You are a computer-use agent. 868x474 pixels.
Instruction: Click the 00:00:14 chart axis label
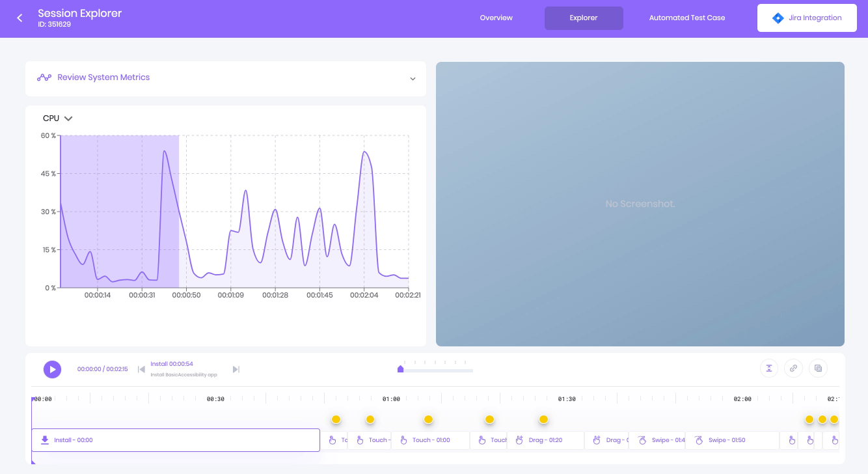click(98, 295)
